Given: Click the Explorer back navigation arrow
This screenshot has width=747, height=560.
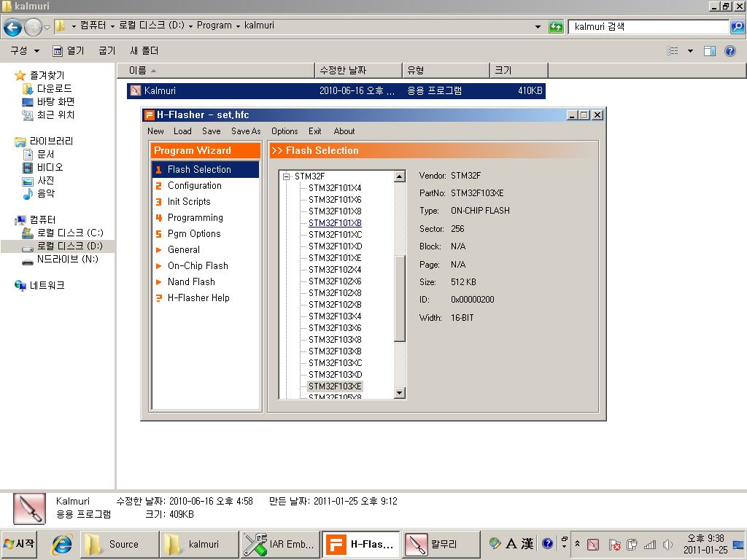Looking at the screenshot, I should [x=13, y=27].
